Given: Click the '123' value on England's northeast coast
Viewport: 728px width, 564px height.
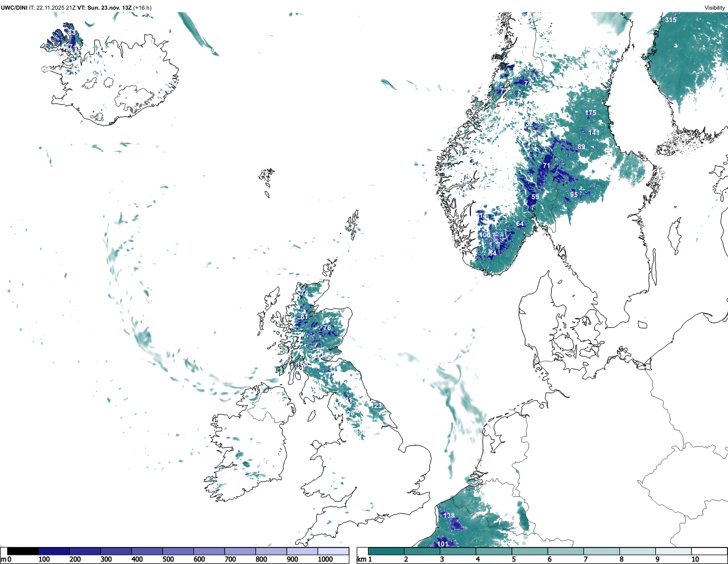Looking at the screenshot, I should (x=377, y=406).
